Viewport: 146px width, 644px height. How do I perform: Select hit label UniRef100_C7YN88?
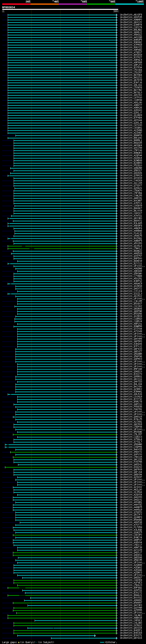131,276
